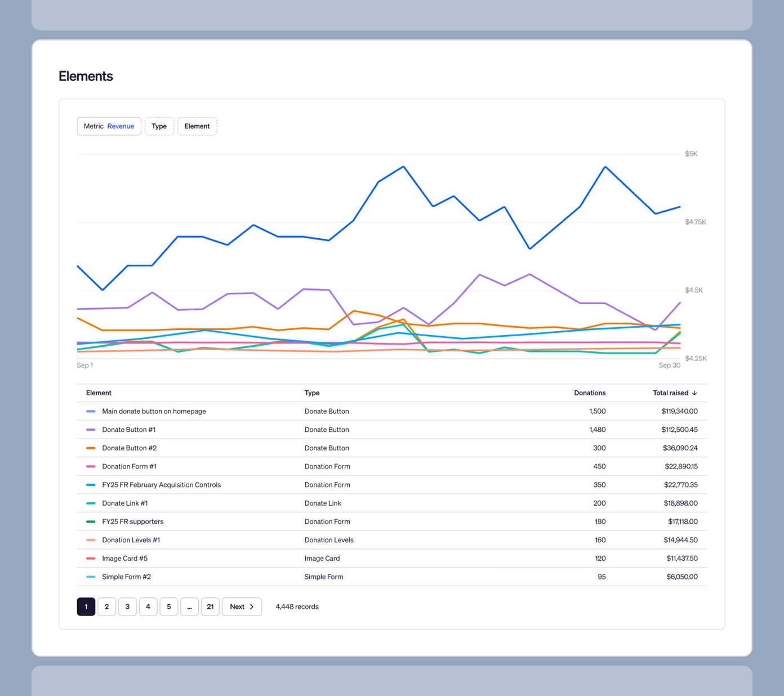Go to page 3 of records
This screenshot has width=784, height=696.
click(127, 606)
